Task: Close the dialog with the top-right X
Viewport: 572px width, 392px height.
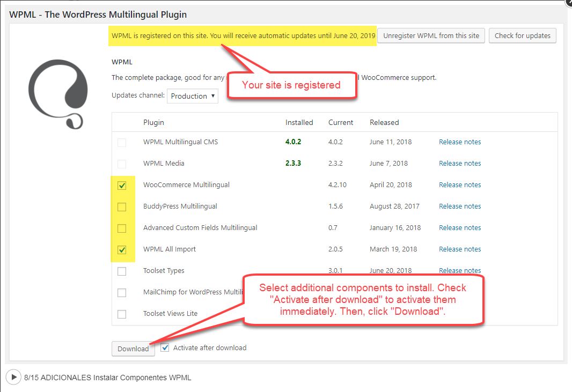Action: tap(569, 2)
